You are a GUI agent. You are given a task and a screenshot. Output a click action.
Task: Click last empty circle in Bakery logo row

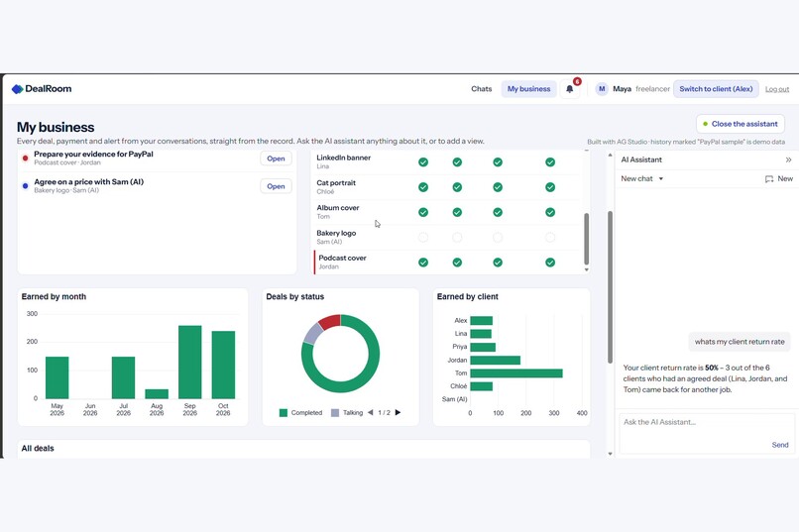550,237
